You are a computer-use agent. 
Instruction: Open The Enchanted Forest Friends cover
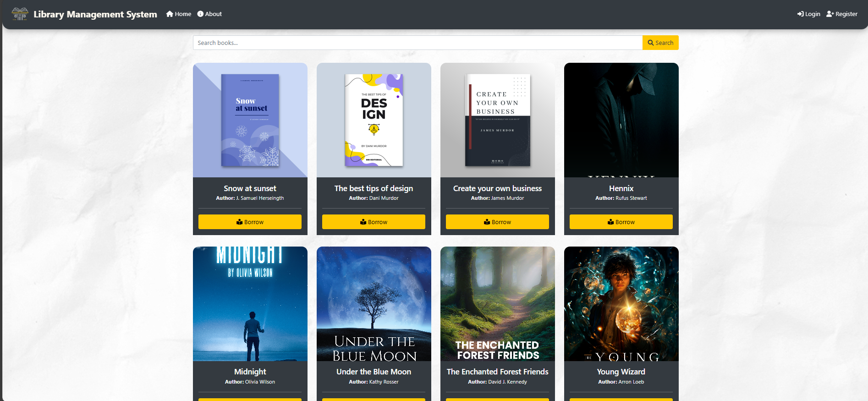pos(498,304)
